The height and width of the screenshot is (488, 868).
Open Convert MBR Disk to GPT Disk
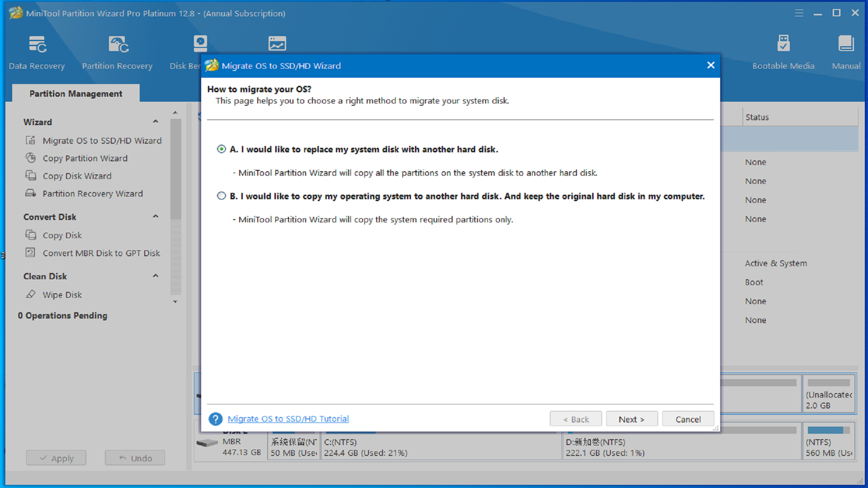101,253
